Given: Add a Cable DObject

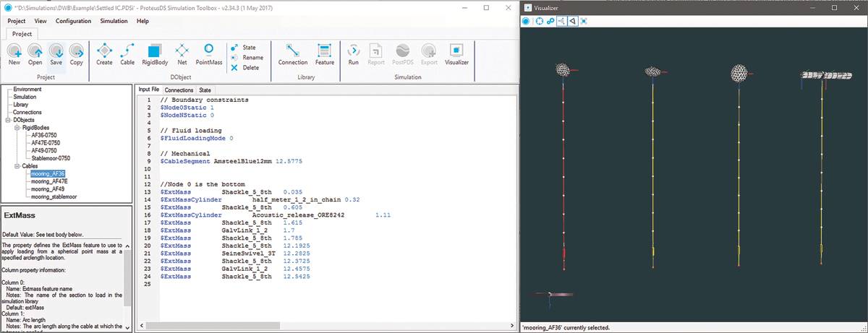Looking at the screenshot, I should coord(127,55).
